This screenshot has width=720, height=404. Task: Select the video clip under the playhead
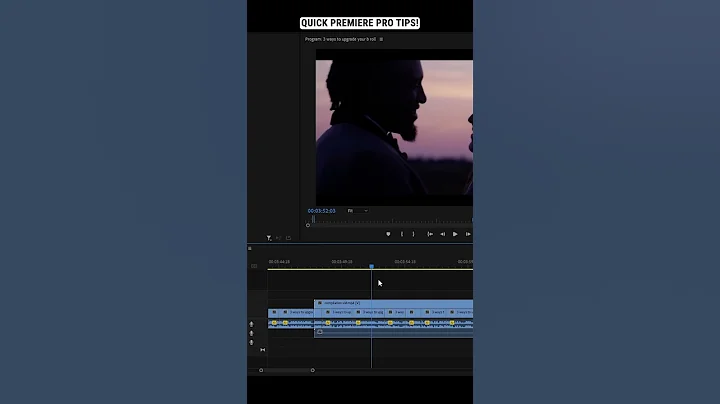coord(370,312)
